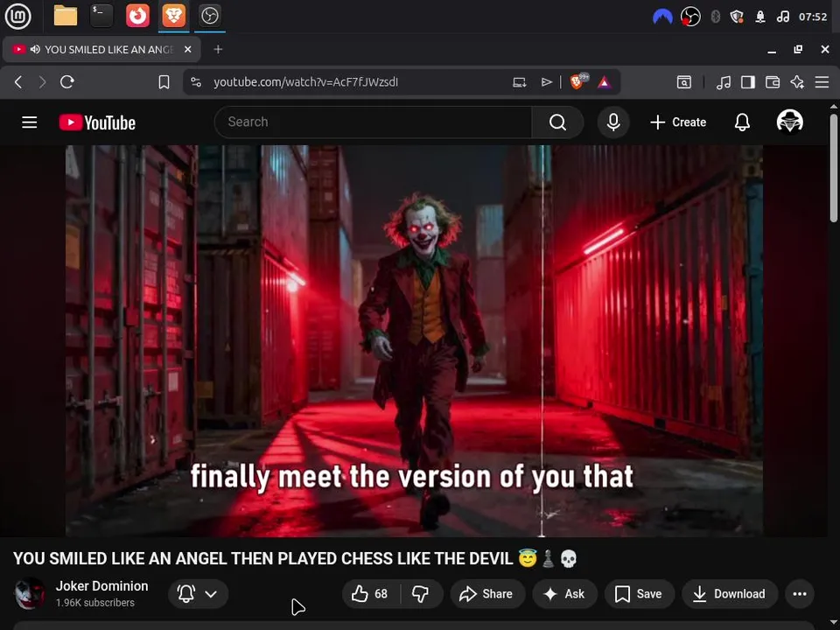Image resolution: width=840 pixels, height=630 pixels.
Task: Open Brave Shields lion icon
Action: coord(578,81)
